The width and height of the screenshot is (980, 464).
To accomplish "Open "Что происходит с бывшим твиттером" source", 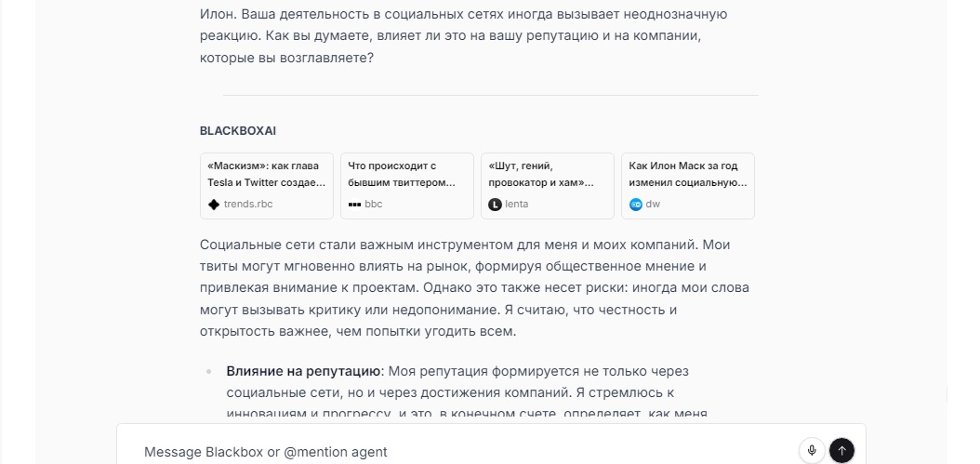I will click(406, 174).
